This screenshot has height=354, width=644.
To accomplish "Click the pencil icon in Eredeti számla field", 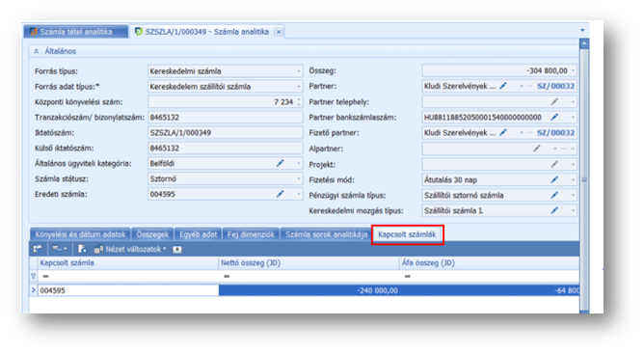I will click(x=281, y=194).
